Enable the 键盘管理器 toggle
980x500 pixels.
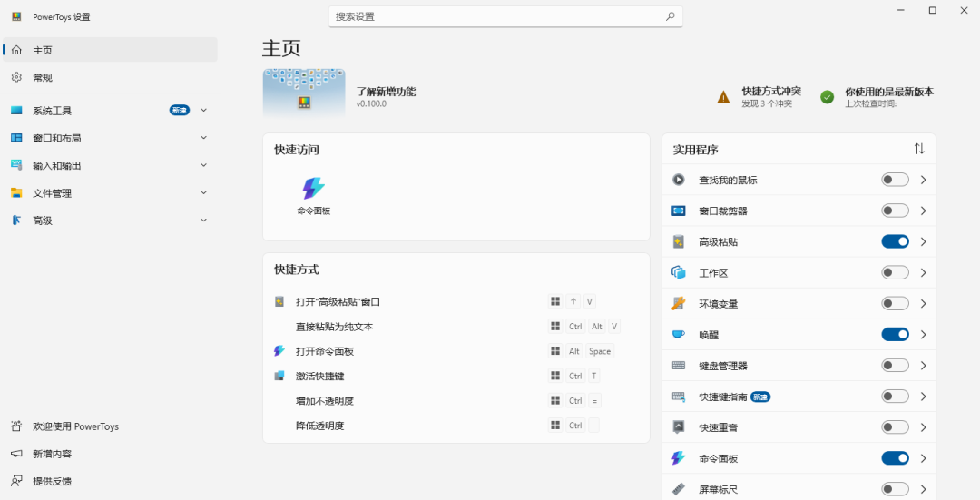[x=895, y=366]
